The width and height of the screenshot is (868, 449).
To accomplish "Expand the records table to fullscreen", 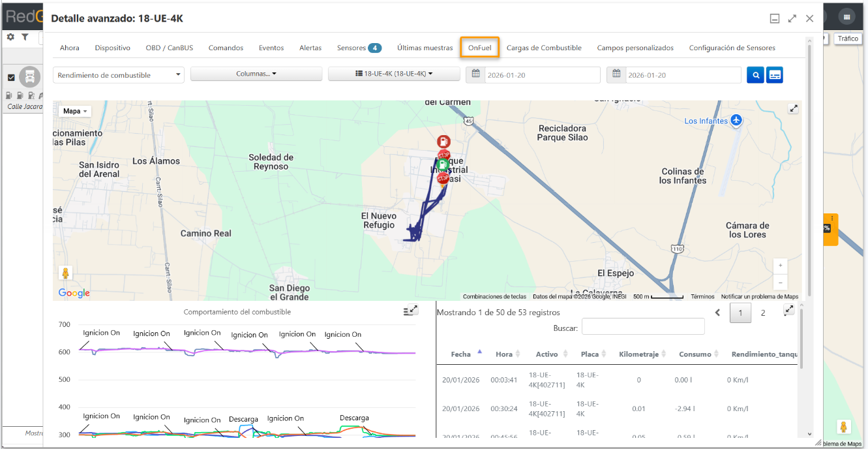I will [x=789, y=310].
